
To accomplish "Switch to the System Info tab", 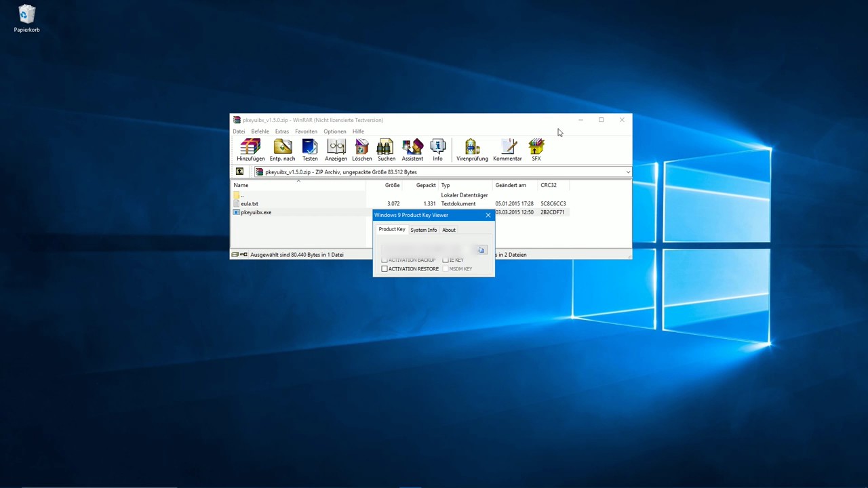I will click(x=423, y=230).
